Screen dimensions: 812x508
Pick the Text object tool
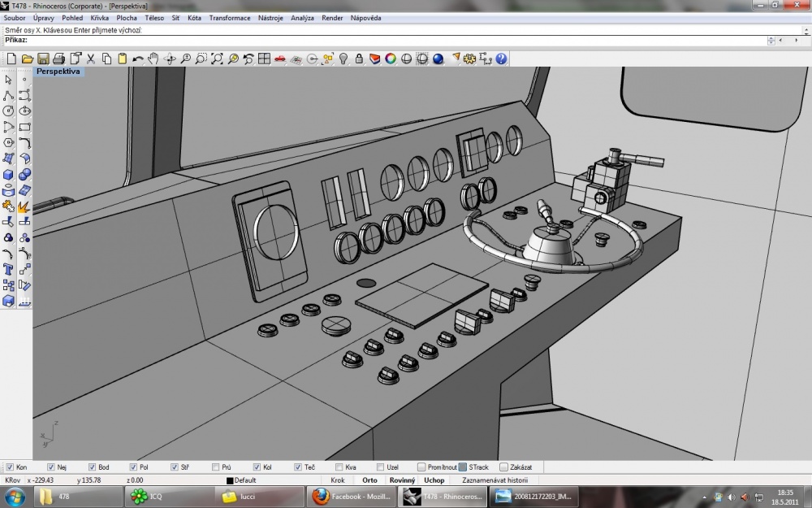pos(8,270)
